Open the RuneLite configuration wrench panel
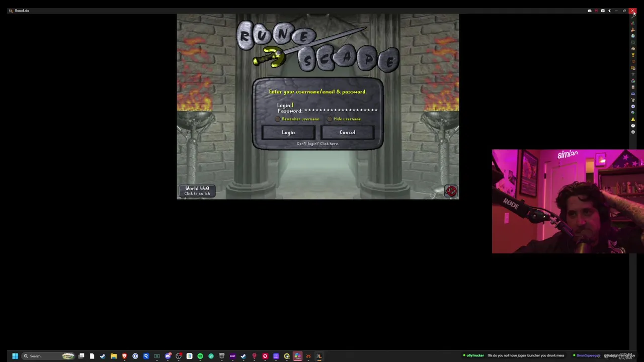Image resolution: width=644 pixels, height=362 pixels. point(633,17)
